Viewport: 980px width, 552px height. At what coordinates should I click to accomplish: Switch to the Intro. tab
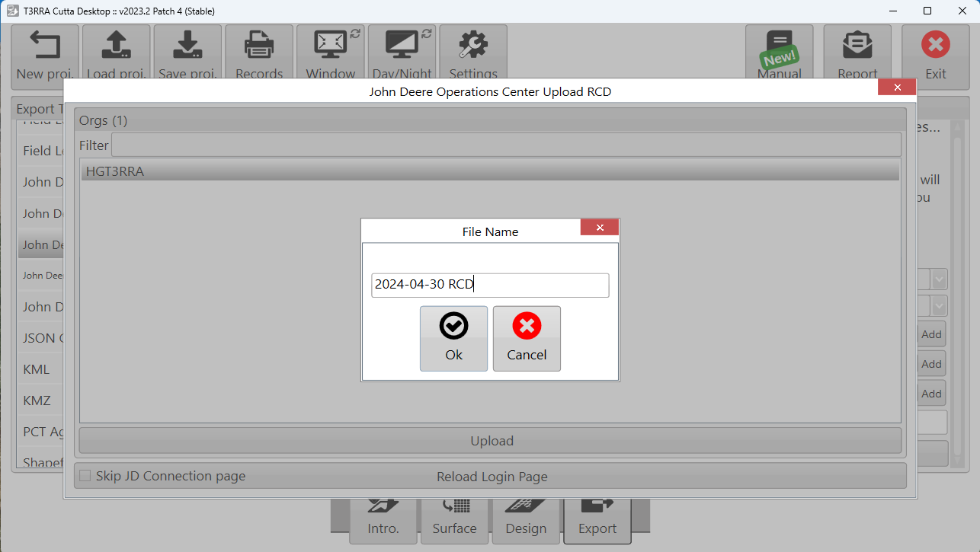click(383, 521)
